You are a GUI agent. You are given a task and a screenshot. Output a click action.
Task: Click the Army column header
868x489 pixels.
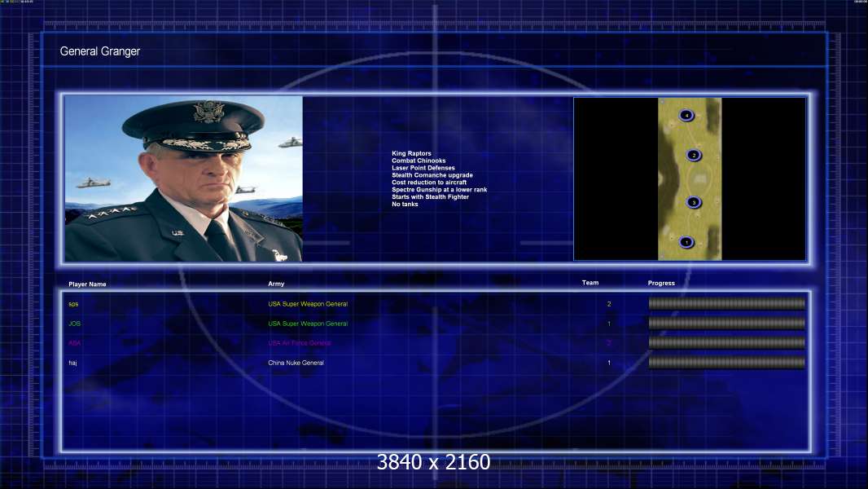click(276, 284)
